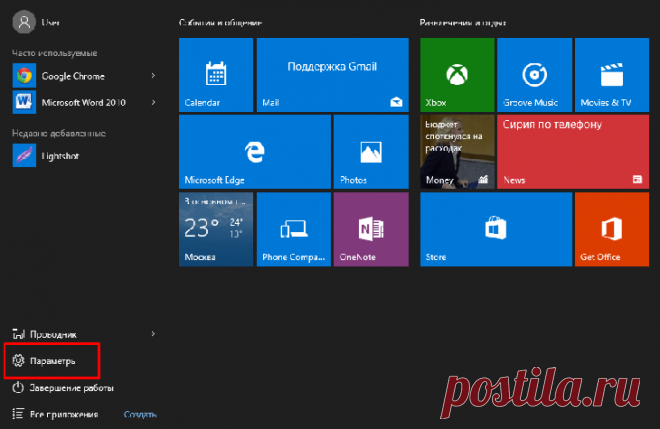This screenshot has width=660, height=429.
Task: Open Movies & TV tile
Action: point(612,75)
